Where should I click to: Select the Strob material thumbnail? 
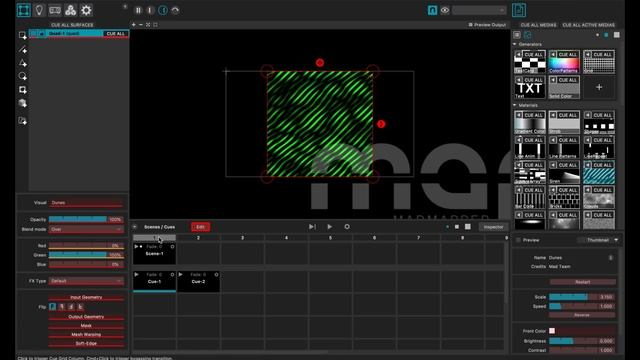[x=564, y=122]
